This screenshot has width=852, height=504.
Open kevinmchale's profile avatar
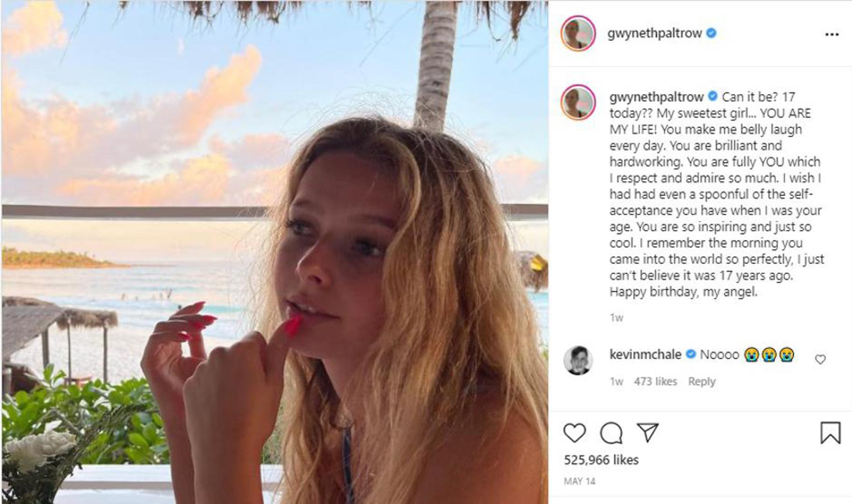(578, 360)
